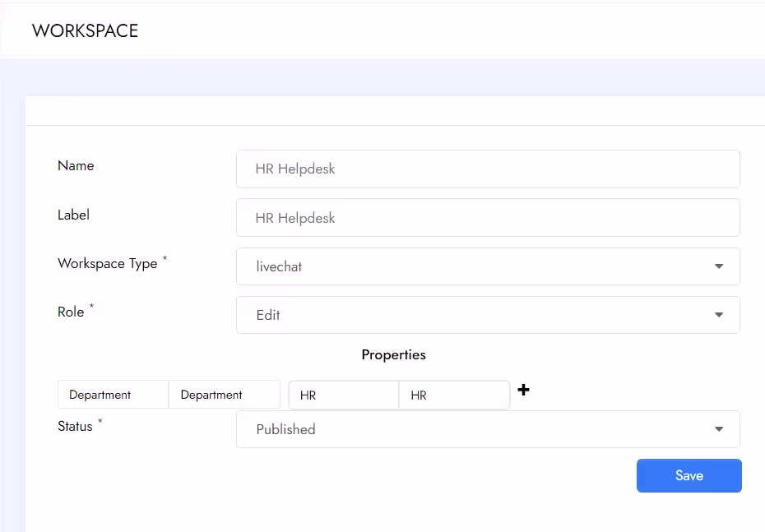The image size is (765, 532).
Task: Click into the second HR value field
Action: [x=454, y=395]
